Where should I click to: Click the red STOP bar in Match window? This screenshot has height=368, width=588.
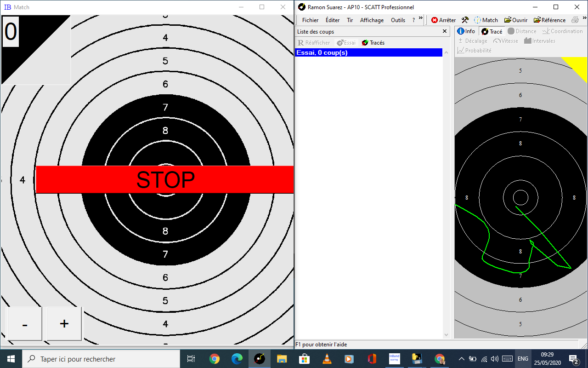point(165,179)
